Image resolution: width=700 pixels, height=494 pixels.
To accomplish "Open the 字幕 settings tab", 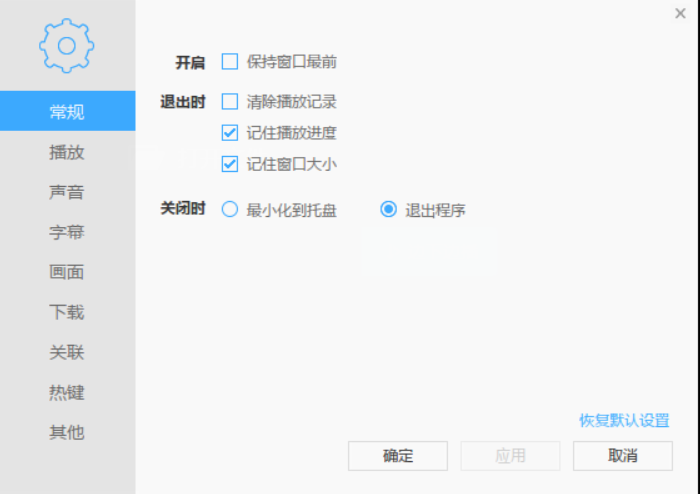I will 67,232.
